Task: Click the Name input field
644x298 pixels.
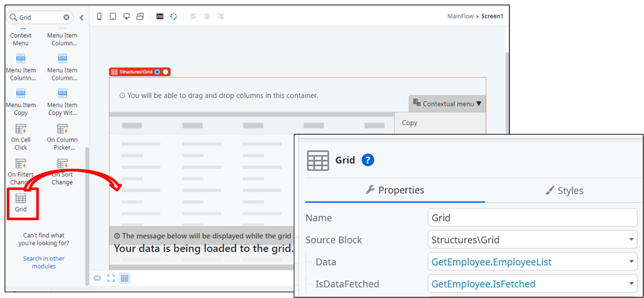Action: pos(532,218)
